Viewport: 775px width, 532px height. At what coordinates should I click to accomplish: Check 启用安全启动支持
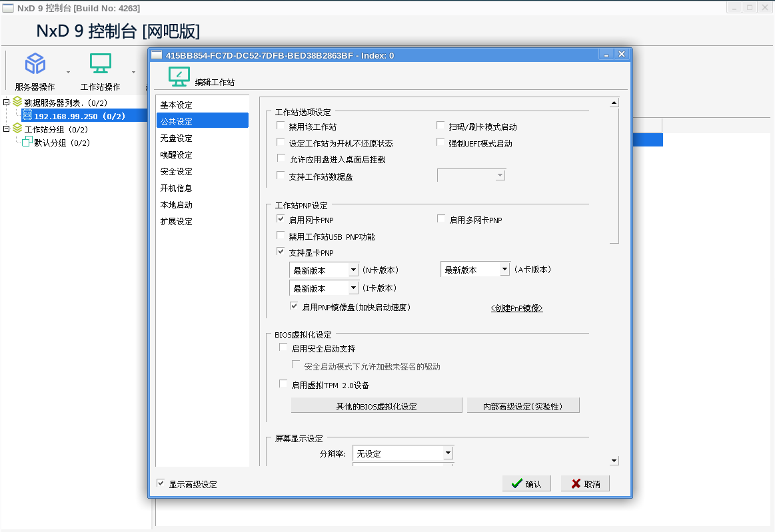point(283,348)
